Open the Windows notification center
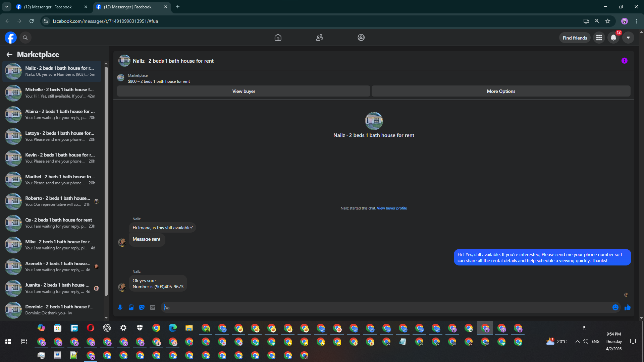Image resolution: width=644 pixels, height=362 pixels. [633, 342]
